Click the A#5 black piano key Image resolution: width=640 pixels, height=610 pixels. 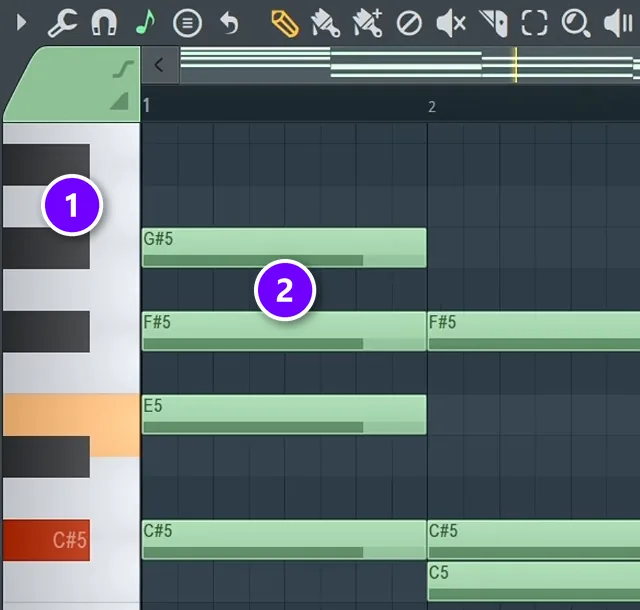[47, 165]
